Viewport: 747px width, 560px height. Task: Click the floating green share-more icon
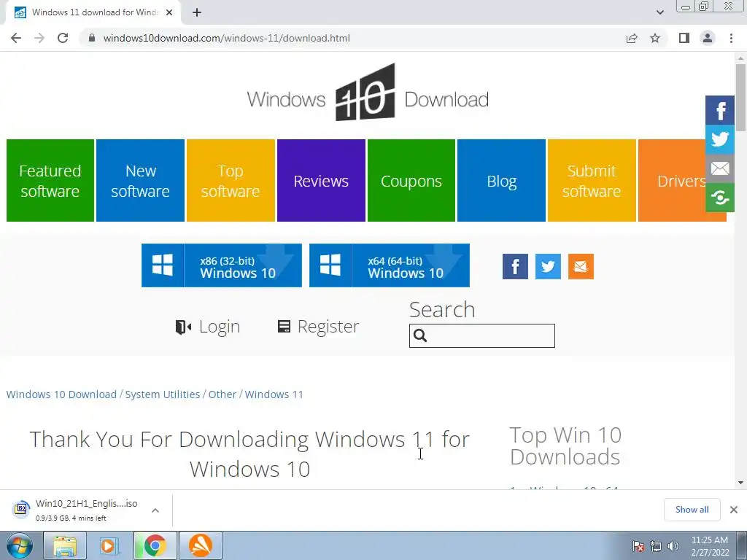pos(720,197)
